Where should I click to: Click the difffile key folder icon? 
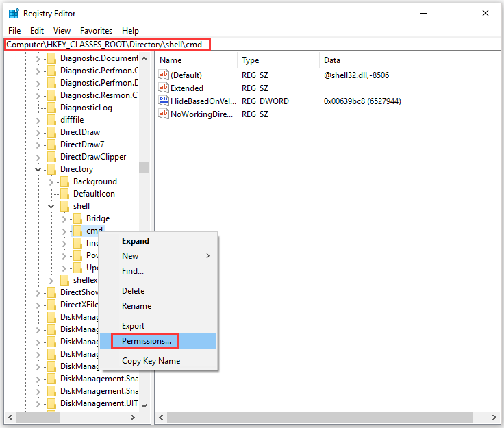click(x=52, y=120)
